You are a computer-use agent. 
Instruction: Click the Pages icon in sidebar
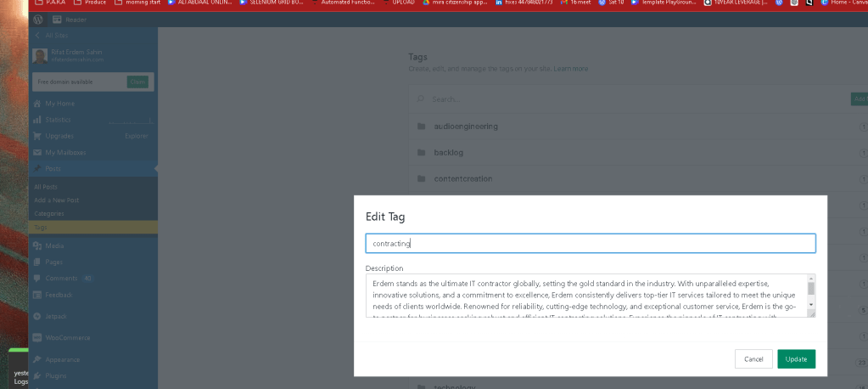37,262
